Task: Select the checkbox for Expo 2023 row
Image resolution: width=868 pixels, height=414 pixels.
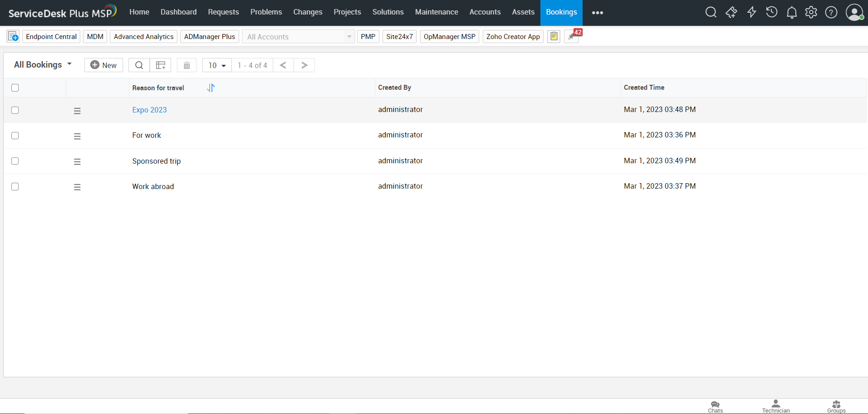Action: coord(15,110)
